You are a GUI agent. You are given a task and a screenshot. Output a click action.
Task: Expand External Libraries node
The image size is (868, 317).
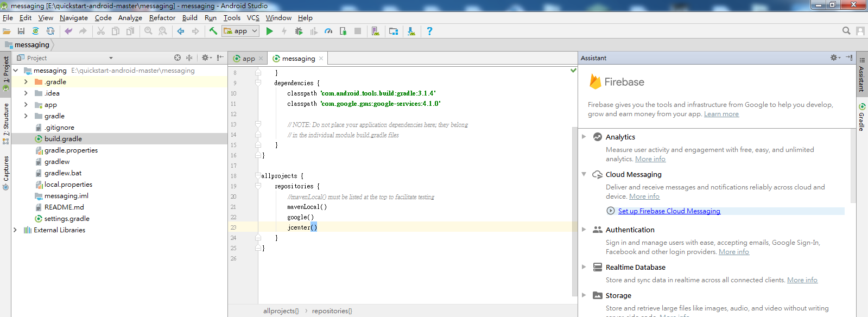(15, 230)
